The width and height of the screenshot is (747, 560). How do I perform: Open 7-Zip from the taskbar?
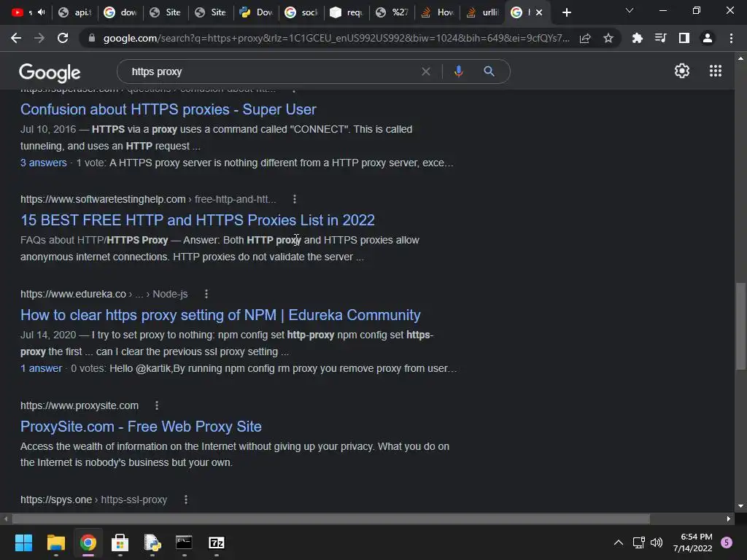[x=216, y=542]
